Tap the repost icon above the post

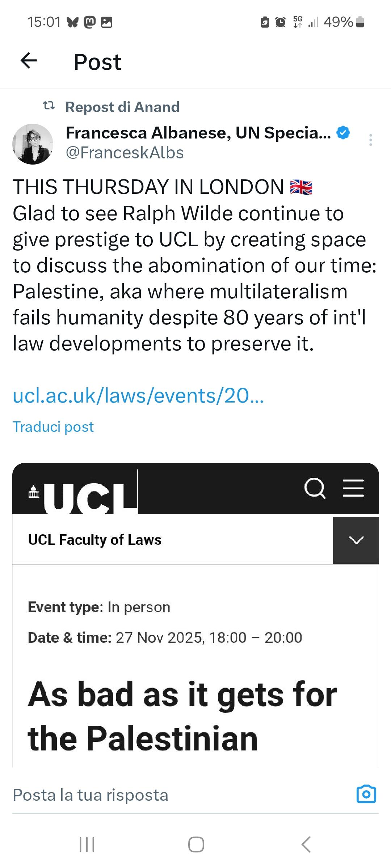tap(49, 106)
